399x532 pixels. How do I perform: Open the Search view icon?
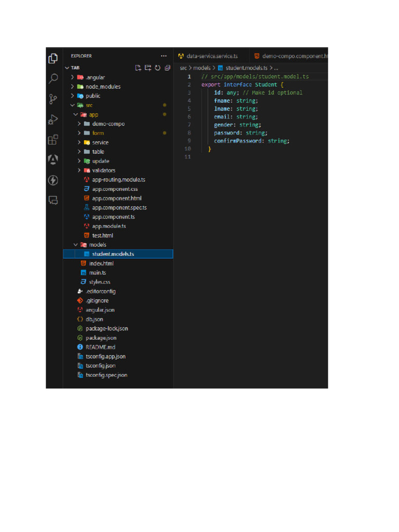[53, 79]
